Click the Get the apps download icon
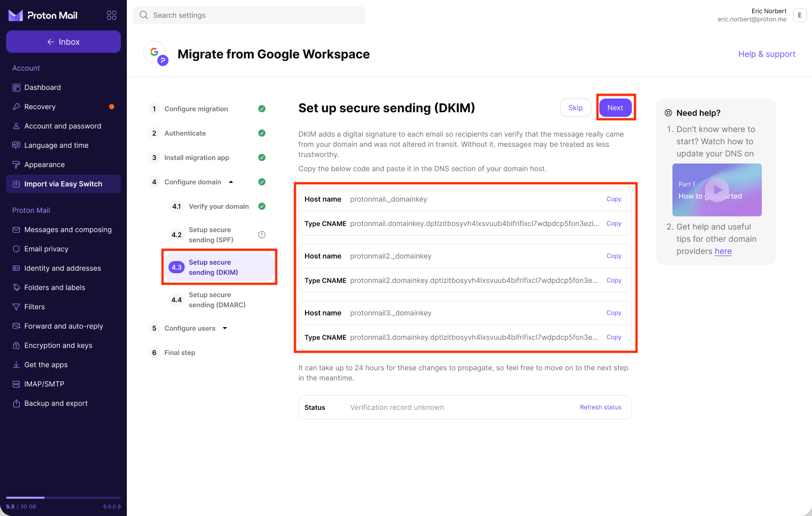 [16, 365]
